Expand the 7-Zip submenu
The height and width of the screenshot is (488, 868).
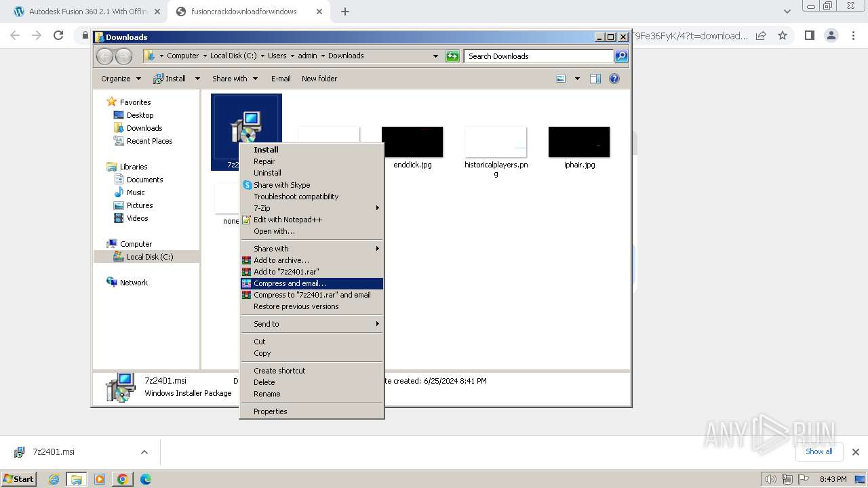pyautogui.click(x=312, y=208)
